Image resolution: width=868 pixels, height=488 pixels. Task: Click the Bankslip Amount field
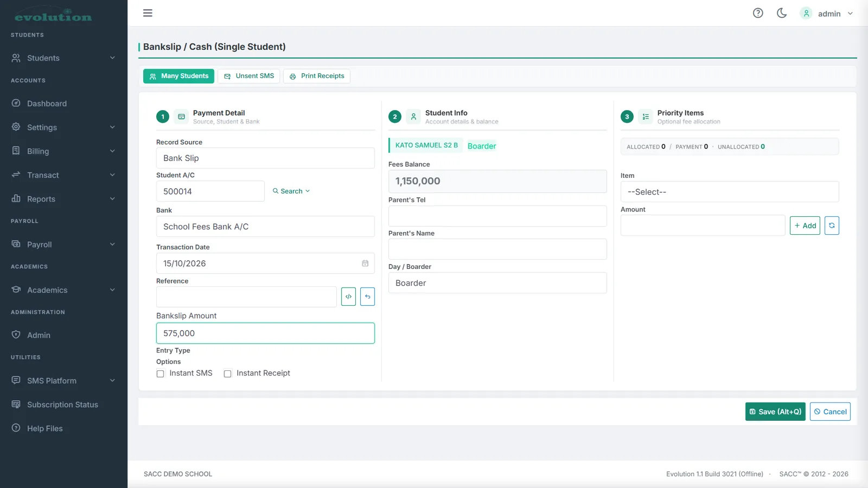click(x=265, y=333)
